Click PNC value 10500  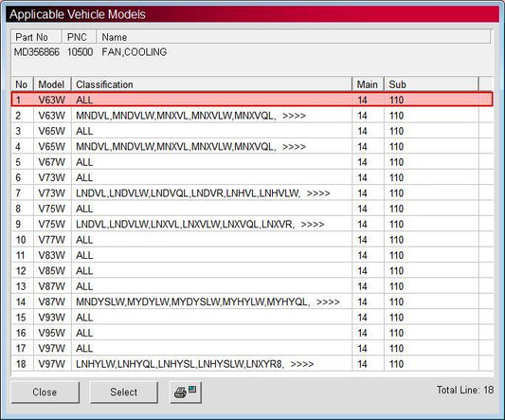coord(80,52)
